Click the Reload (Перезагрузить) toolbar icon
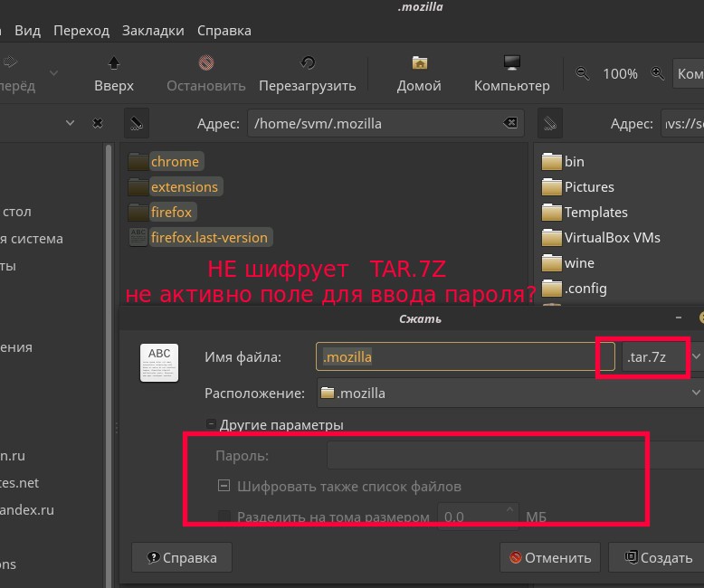 tap(307, 63)
